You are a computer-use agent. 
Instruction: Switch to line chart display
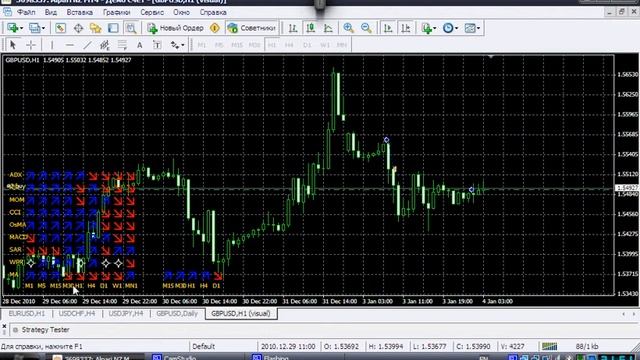(328, 28)
